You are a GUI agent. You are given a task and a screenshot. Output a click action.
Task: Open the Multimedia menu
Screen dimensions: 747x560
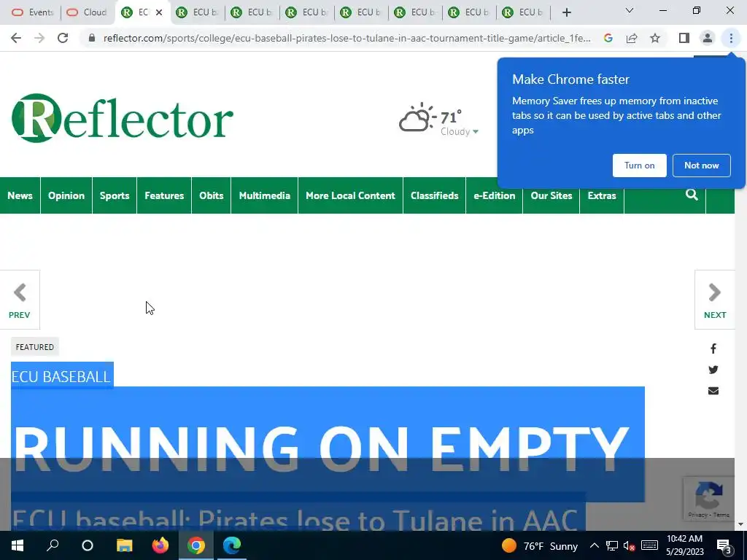pyautogui.click(x=264, y=195)
